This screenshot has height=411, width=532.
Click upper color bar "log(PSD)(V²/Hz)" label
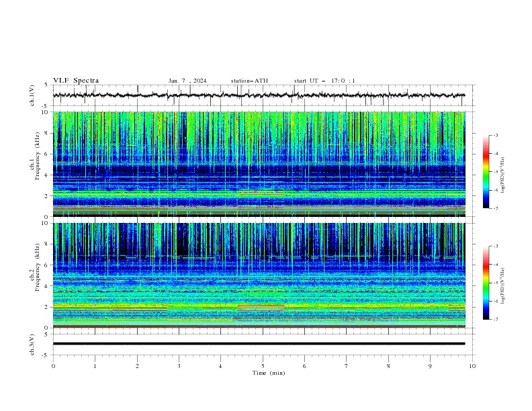(x=502, y=175)
